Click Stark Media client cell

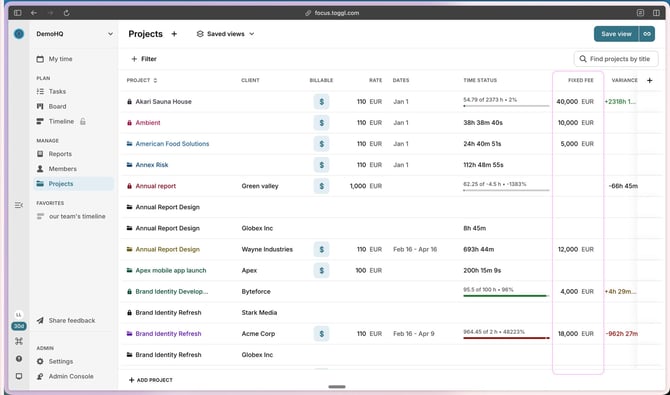pyautogui.click(x=259, y=312)
